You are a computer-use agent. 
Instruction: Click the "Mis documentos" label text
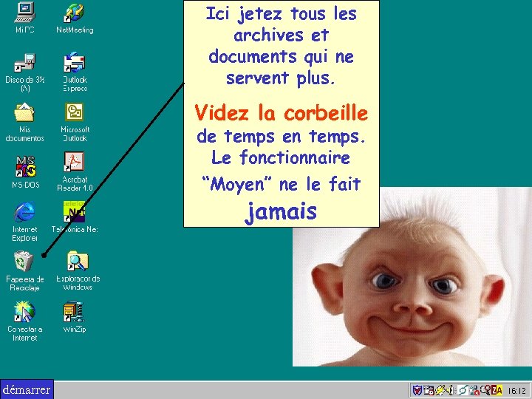click(x=24, y=134)
